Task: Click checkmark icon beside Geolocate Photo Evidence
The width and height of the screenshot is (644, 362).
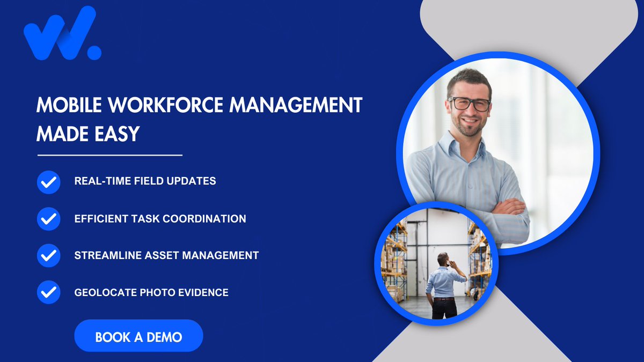Action: (x=49, y=292)
